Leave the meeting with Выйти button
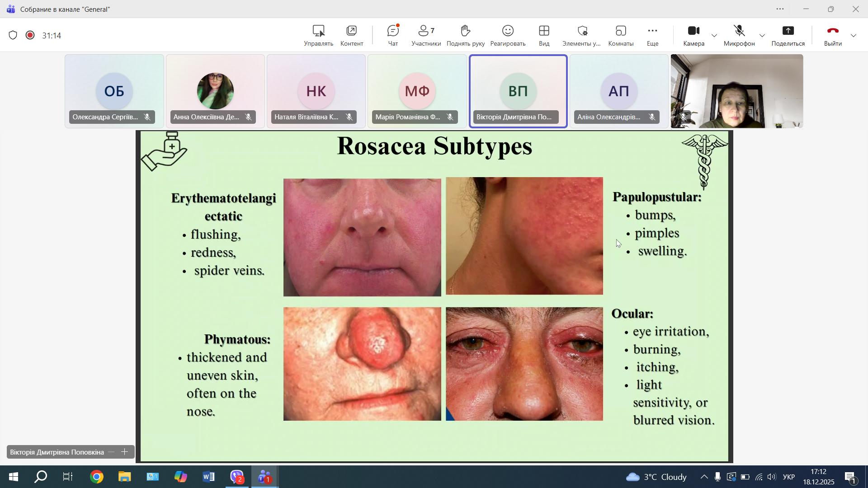Viewport: 868px width, 488px height. click(833, 35)
